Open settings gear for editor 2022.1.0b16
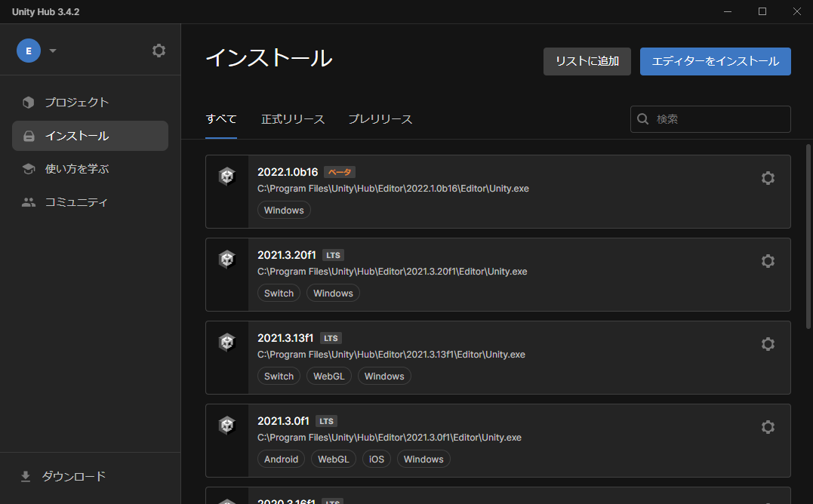813x504 pixels. [768, 178]
